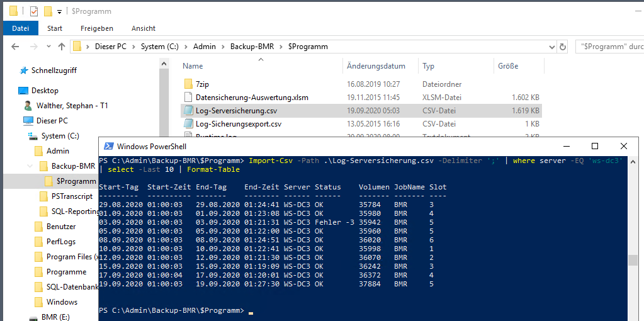The width and height of the screenshot is (644, 321).
Task: Click the Forward navigation arrow
Action: tap(33, 47)
